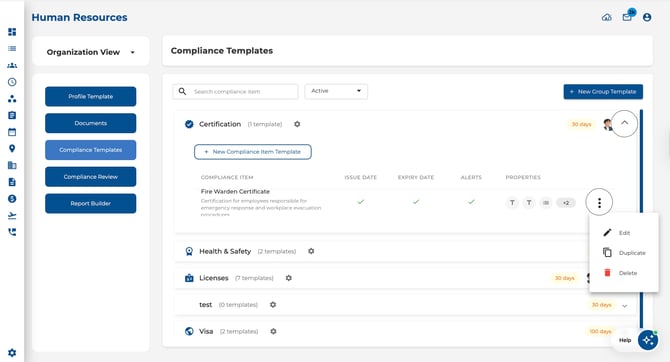
Task: Go to Compliance Review section
Action: pos(91,177)
